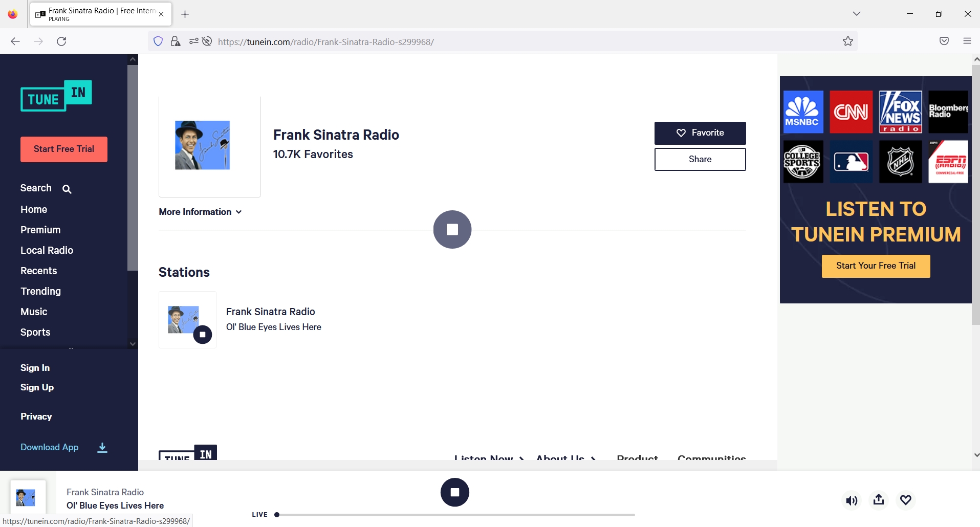This screenshot has width=980, height=527.
Task: Toggle Favorite for Frank Sinatra Radio
Action: (700, 133)
